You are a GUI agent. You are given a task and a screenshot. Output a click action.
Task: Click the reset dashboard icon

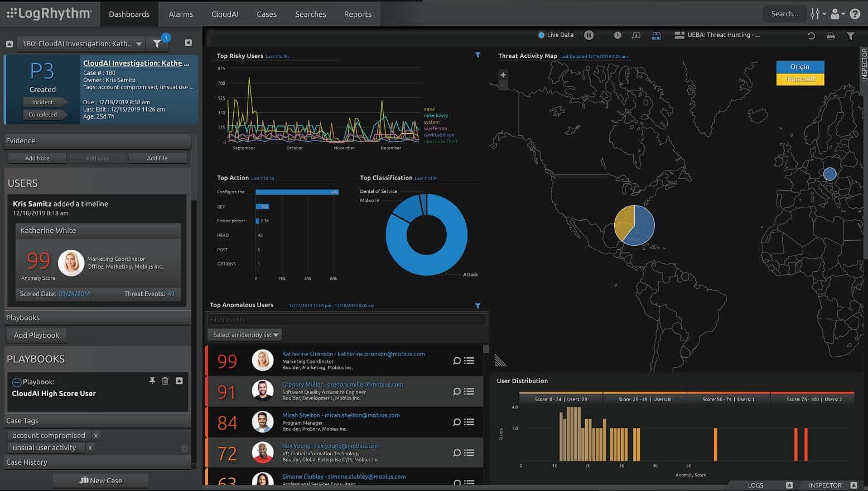812,35
